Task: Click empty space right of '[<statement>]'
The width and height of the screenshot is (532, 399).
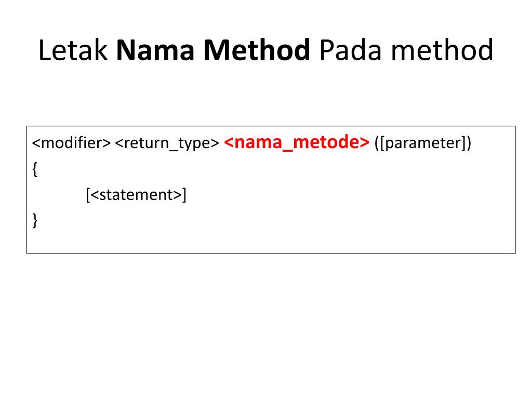Action: tap(338, 195)
